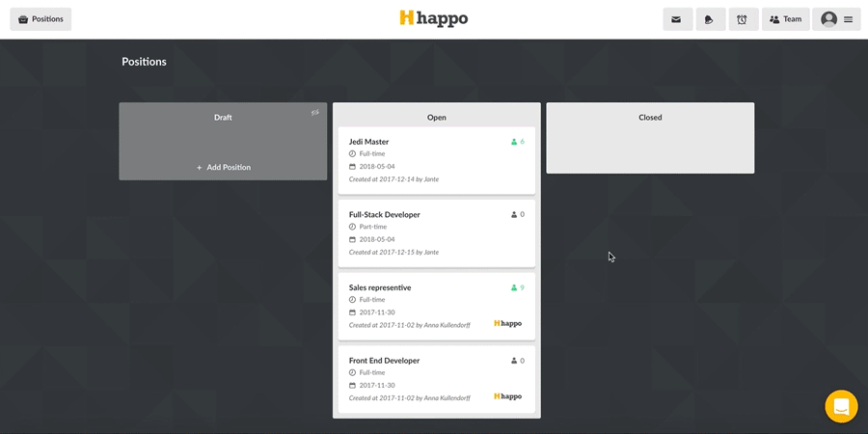Open the Front End Developer position card

coord(437,379)
